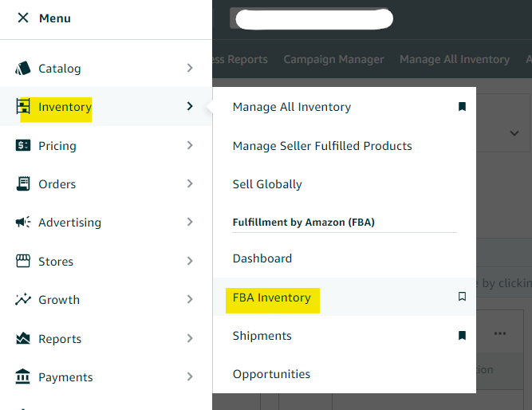This screenshot has height=410, width=532.
Task: Expand the Pricing submenu chevron
Action: 190,145
